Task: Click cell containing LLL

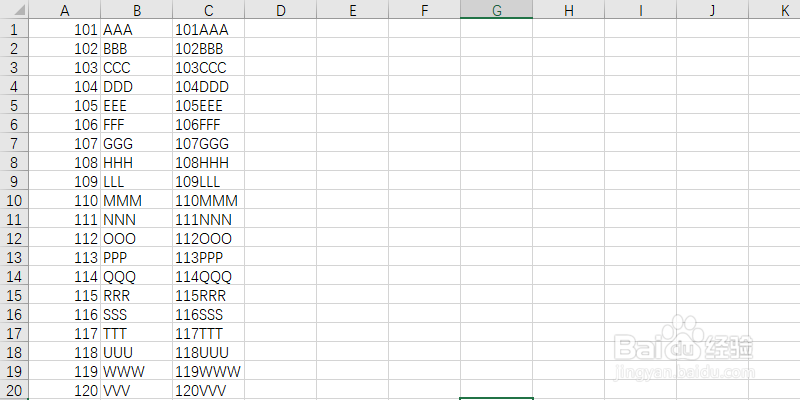Action: [137, 180]
